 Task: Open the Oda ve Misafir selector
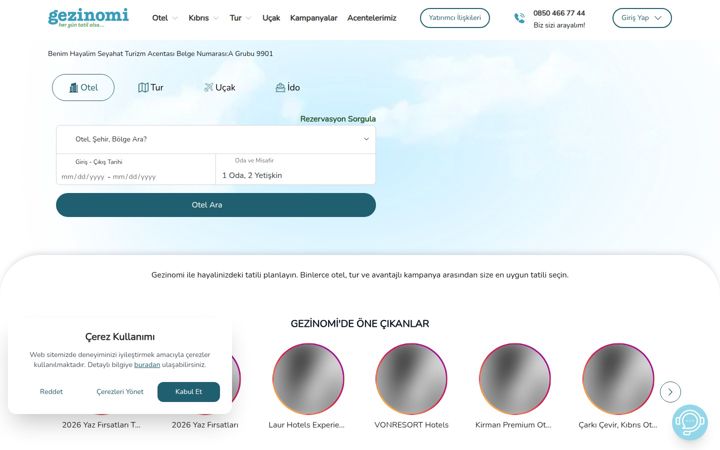[295, 169]
